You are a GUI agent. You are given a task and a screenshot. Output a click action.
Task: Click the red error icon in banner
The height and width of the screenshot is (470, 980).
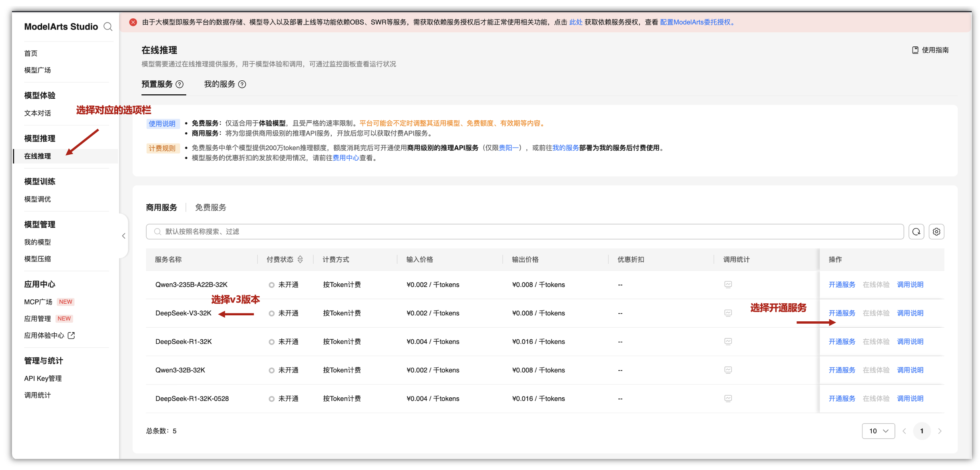pyautogui.click(x=133, y=22)
